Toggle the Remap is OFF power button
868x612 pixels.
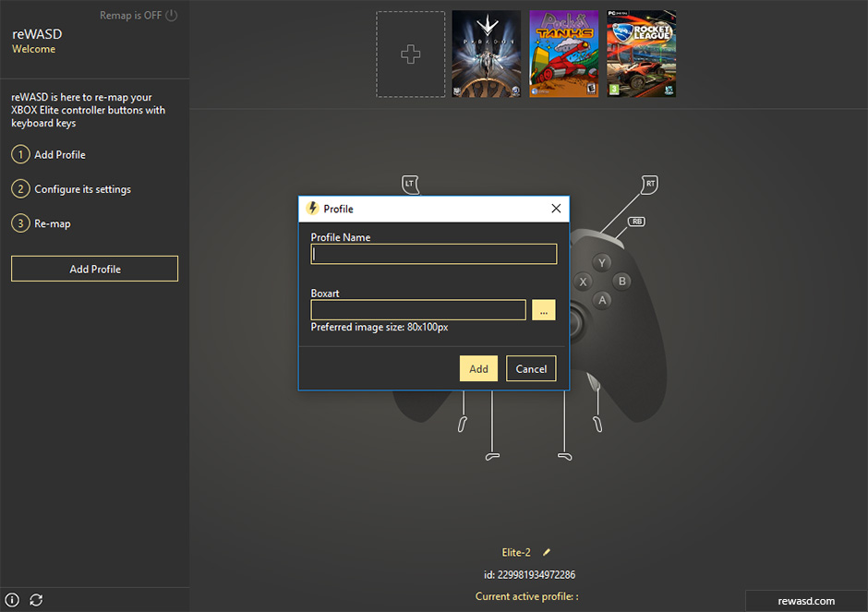pyautogui.click(x=172, y=16)
